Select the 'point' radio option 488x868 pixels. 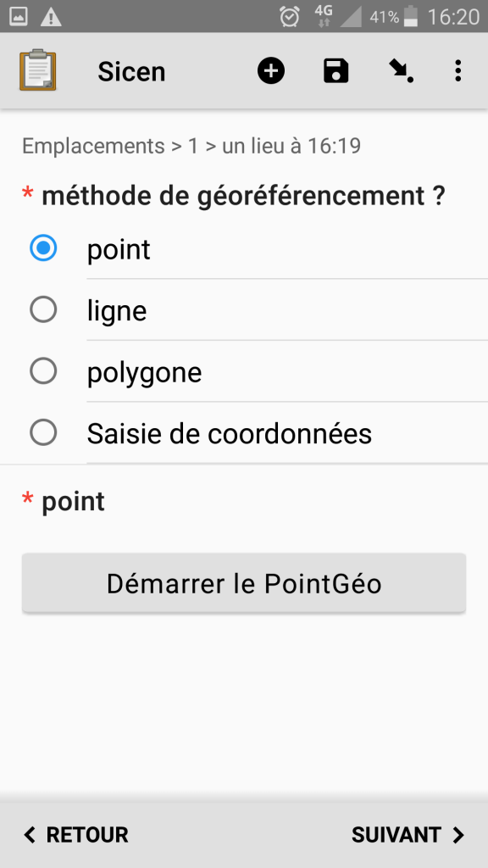pos(244,248)
